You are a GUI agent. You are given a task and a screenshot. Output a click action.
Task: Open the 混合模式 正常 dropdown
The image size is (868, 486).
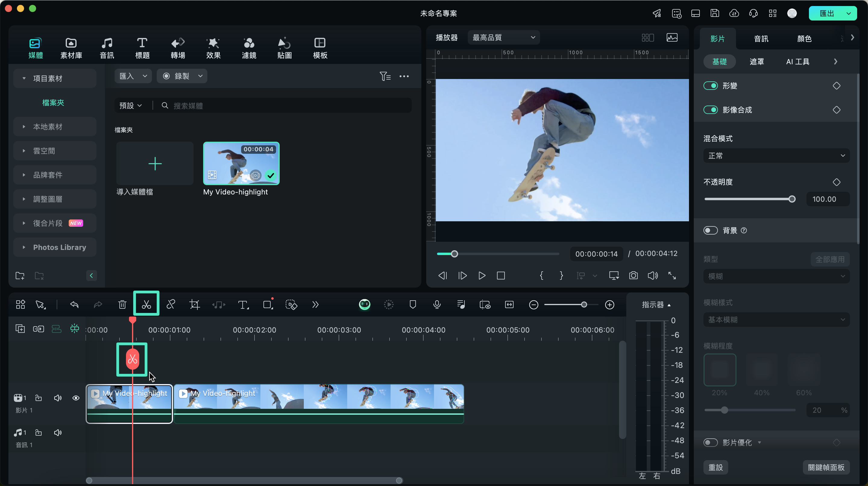[776, 156]
